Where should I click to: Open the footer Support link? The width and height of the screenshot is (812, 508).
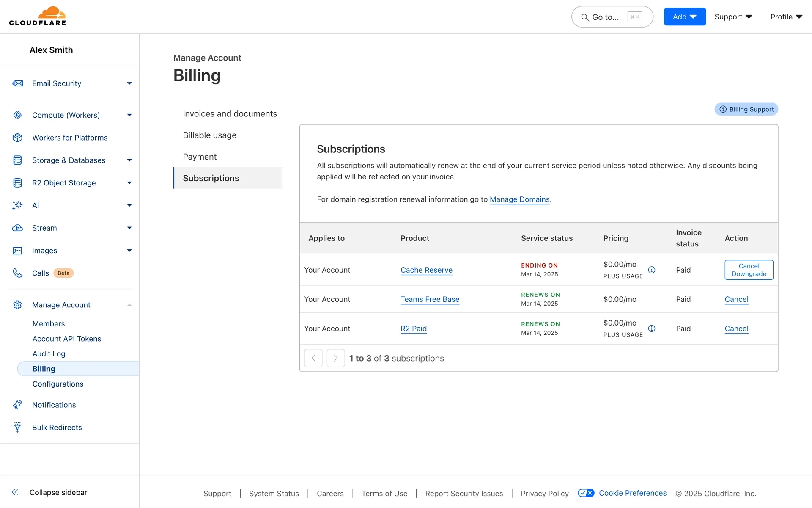coord(217,493)
